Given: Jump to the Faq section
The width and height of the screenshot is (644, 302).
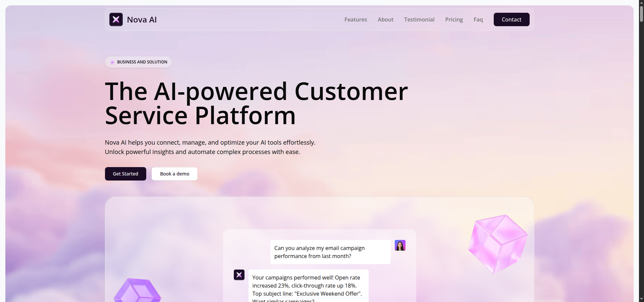Looking at the screenshot, I should pos(478,19).
